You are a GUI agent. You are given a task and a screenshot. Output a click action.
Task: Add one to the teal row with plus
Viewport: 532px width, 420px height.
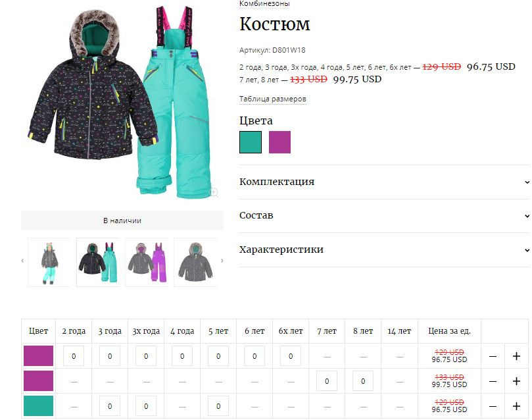[516, 406]
